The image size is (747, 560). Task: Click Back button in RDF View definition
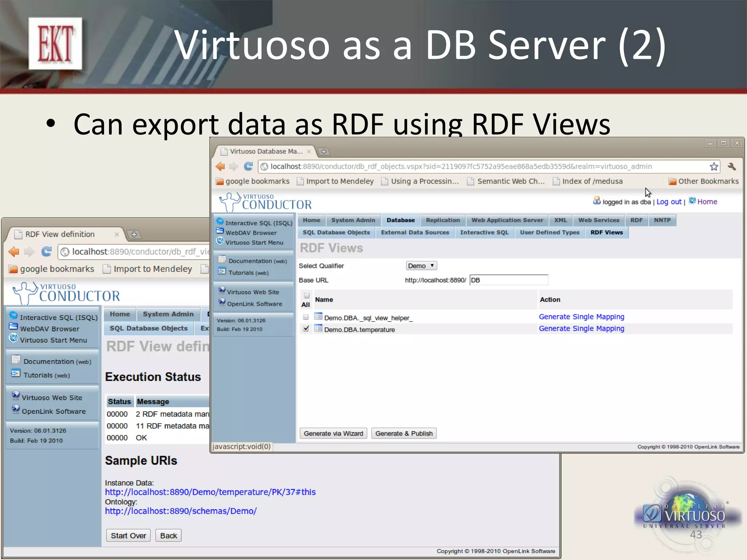point(169,536)
